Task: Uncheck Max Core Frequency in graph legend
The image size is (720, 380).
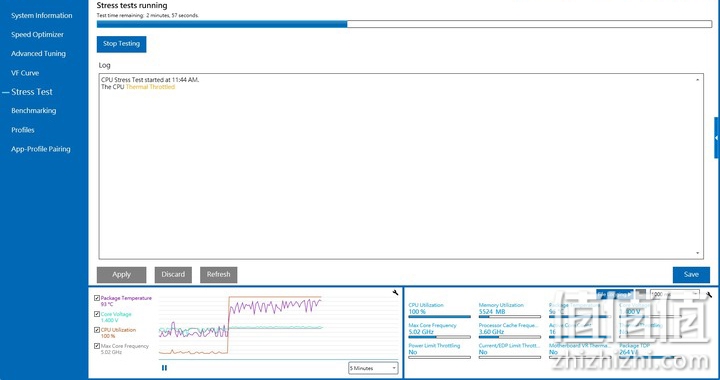Action: [x=97, y=346]
